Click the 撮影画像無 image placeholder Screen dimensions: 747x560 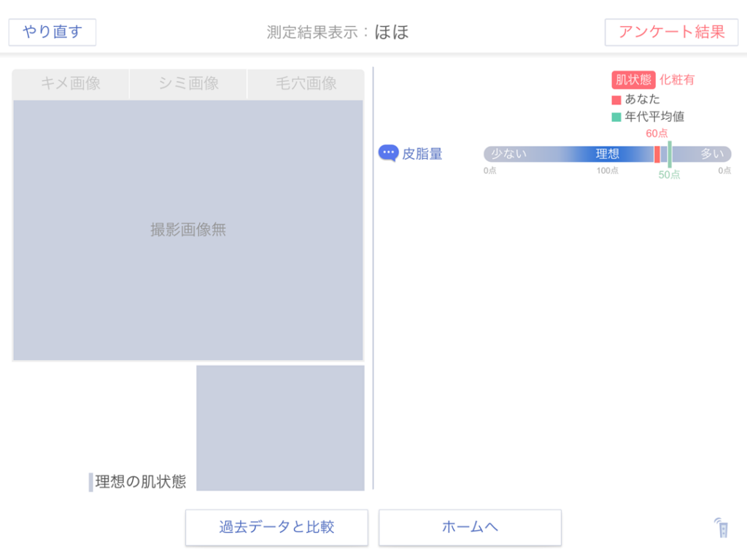coord(188,230)
